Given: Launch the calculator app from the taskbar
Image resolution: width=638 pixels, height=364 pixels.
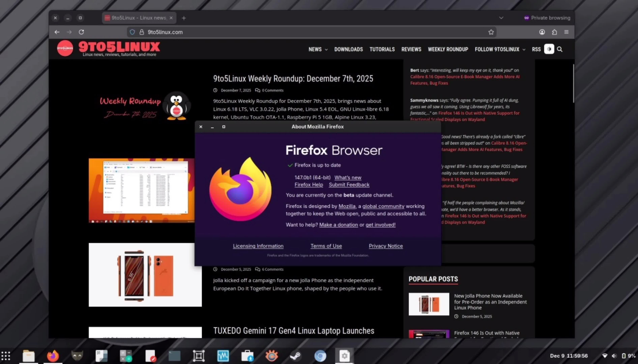Looking at the screenshot, I should click(126, 356).
